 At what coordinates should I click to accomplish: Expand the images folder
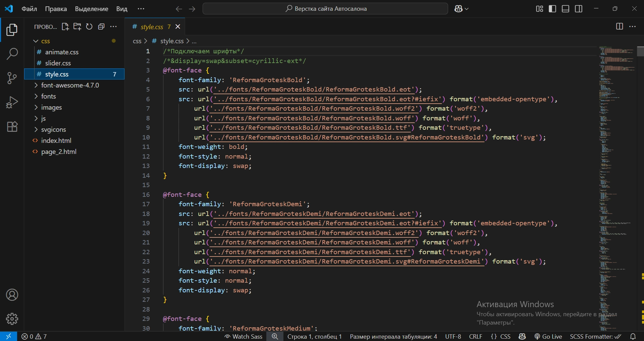(x=51, y=107)
